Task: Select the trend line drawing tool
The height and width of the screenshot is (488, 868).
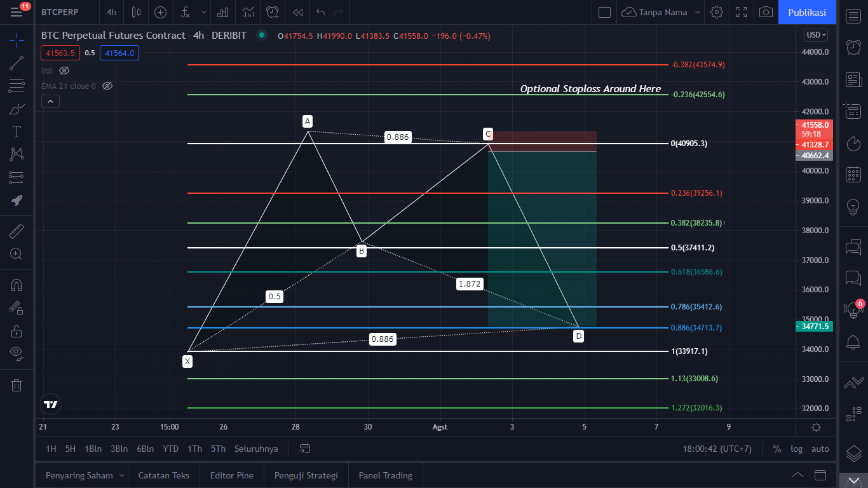Action: (17, 63)
